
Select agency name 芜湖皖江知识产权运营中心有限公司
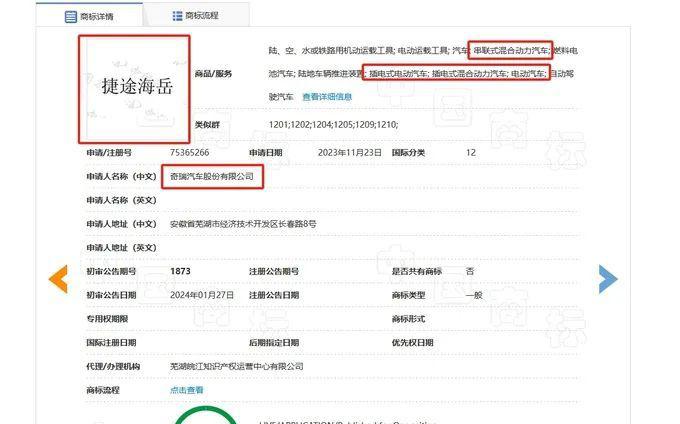(236, 366)
